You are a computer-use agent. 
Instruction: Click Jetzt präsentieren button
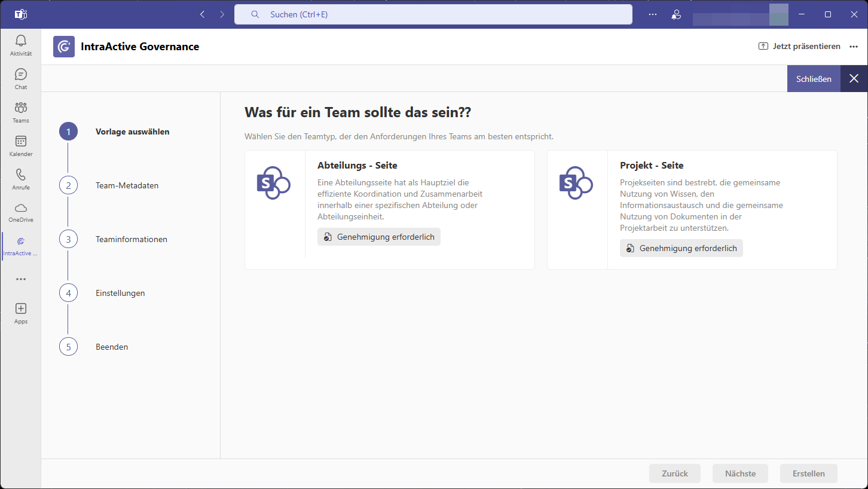click(799, 47)
